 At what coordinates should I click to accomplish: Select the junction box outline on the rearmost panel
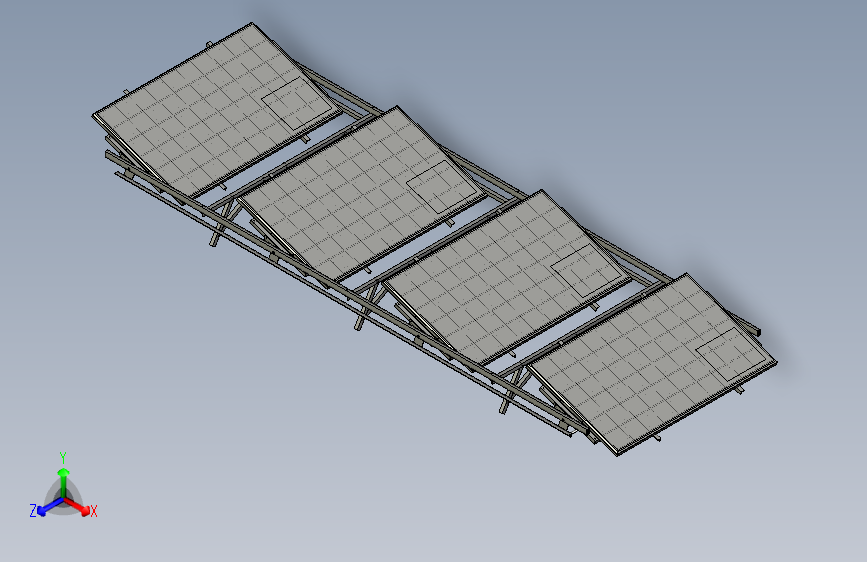tap(297, 103)
